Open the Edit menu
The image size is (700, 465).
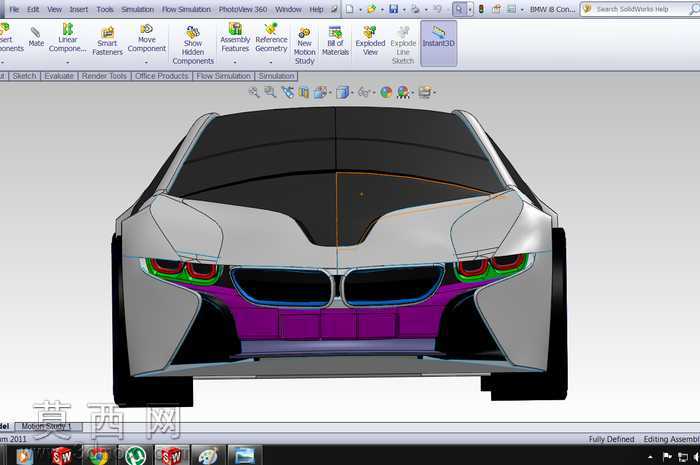(x=33, y=9)
